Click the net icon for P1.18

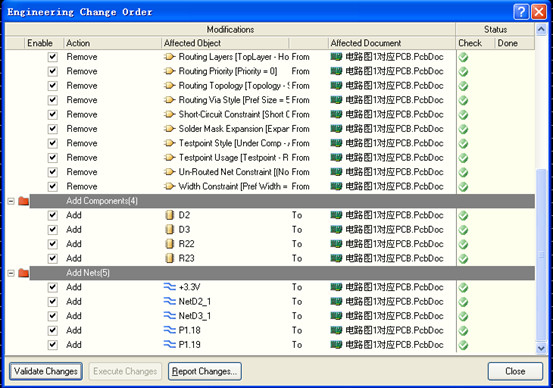click(170, 331)
